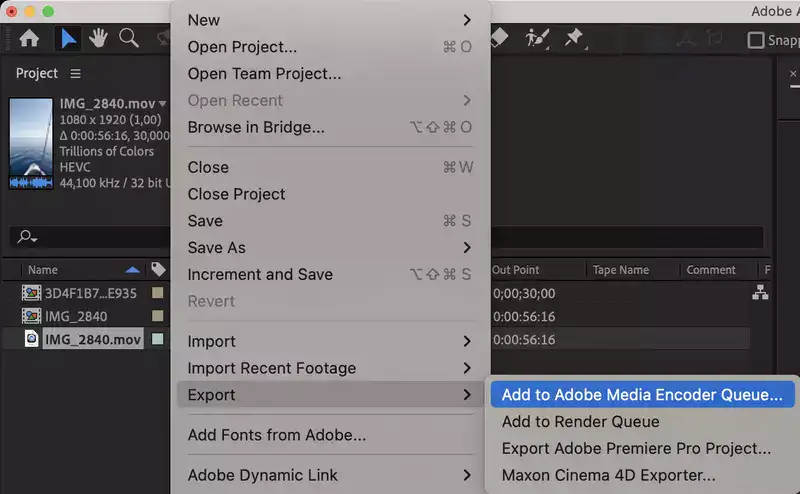Click label color swatch of IMG_2840 composition

click(x=158, y=316)
